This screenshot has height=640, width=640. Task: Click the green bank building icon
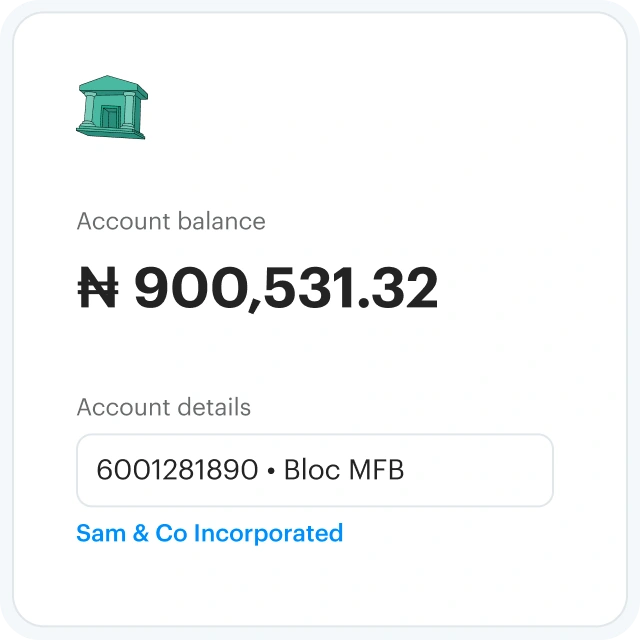(111, 106)
